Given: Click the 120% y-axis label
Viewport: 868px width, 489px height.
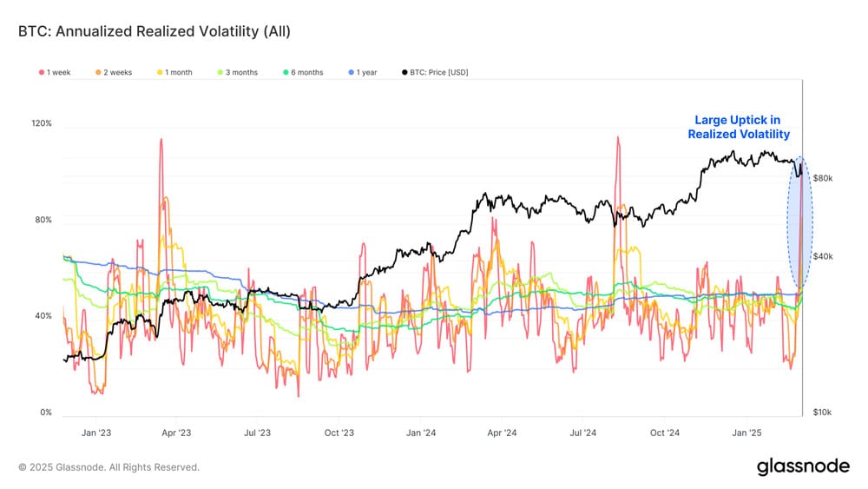Looking at the screenshot, I should [x=42, y=123].
